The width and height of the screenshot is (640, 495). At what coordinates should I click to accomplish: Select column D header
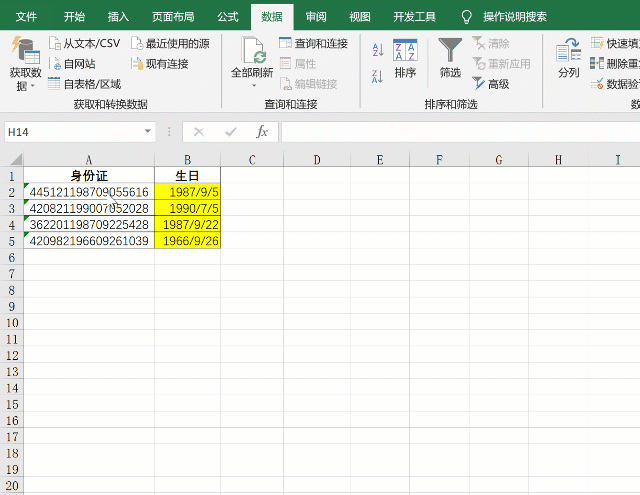316,160
